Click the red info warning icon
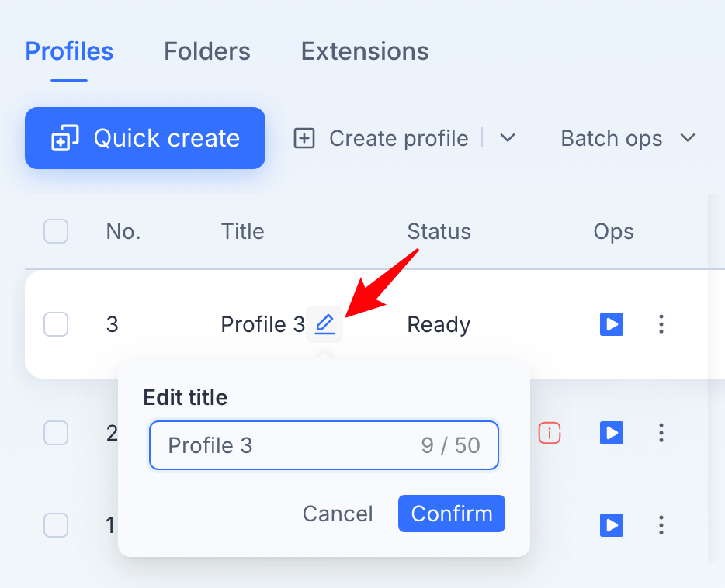Screen dimensions: 725x588 click(x=550, y=434)
